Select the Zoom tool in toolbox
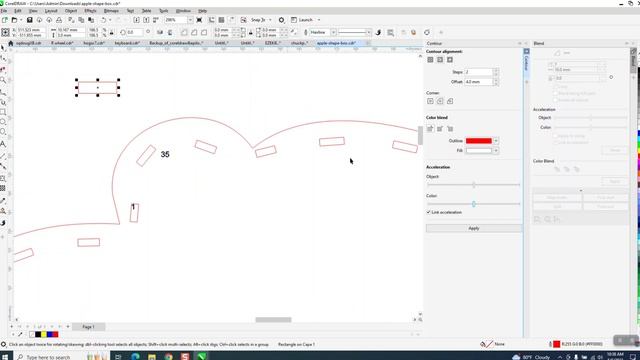This screenshot has height=360, width=640. pos(3,80)
